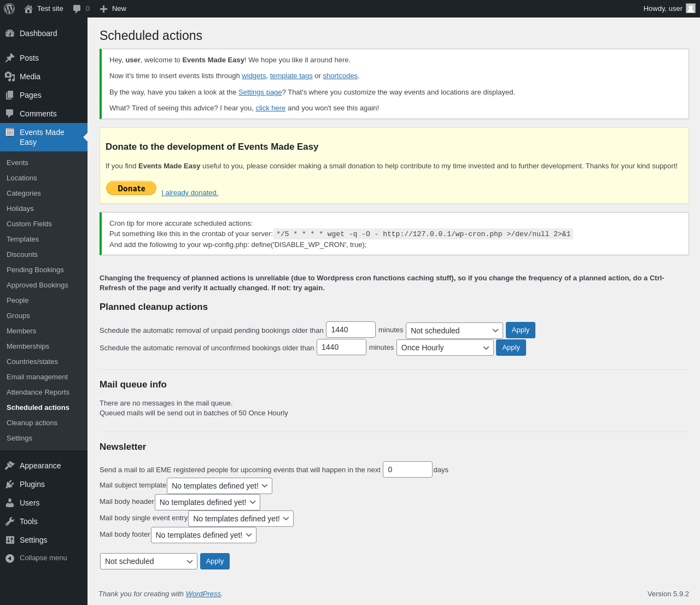
Task: Click the Plugins plug icon
Action: coord(10,484)
